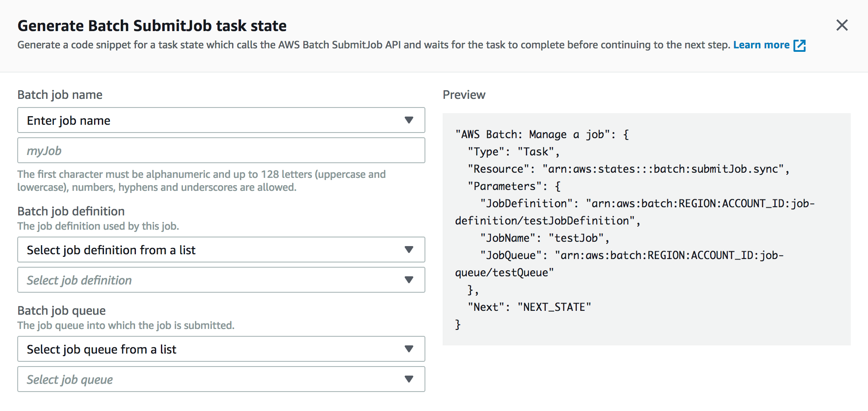Click 'The job queue into which the job is submitted.' hint

coord(126,326)
